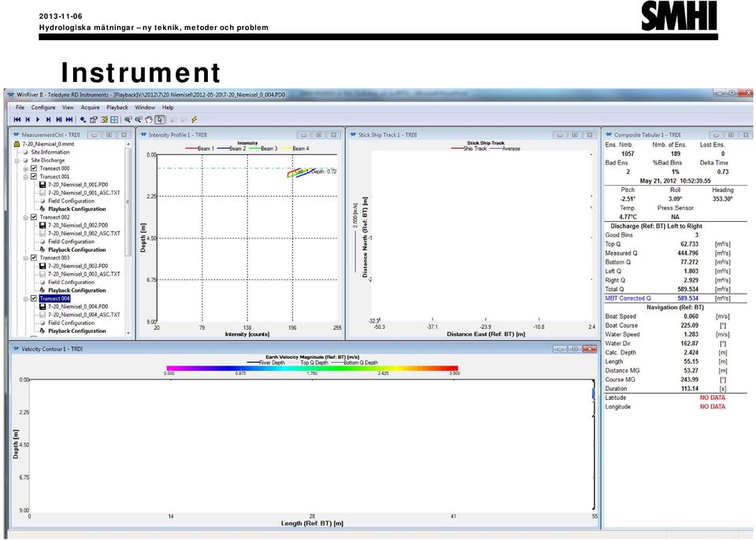
Task: Click floppy icon beside 7-20_Niemisel_0_004.PD0
Action: pos(43,307)
